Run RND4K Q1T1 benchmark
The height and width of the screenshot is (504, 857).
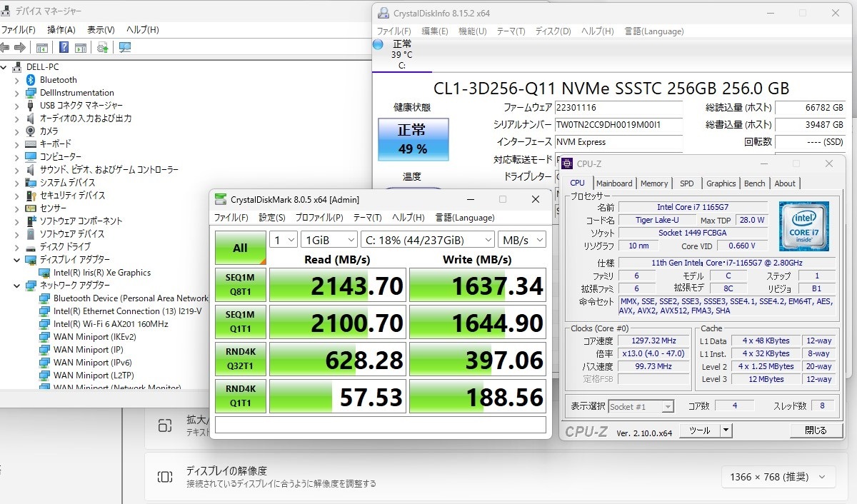240,396
